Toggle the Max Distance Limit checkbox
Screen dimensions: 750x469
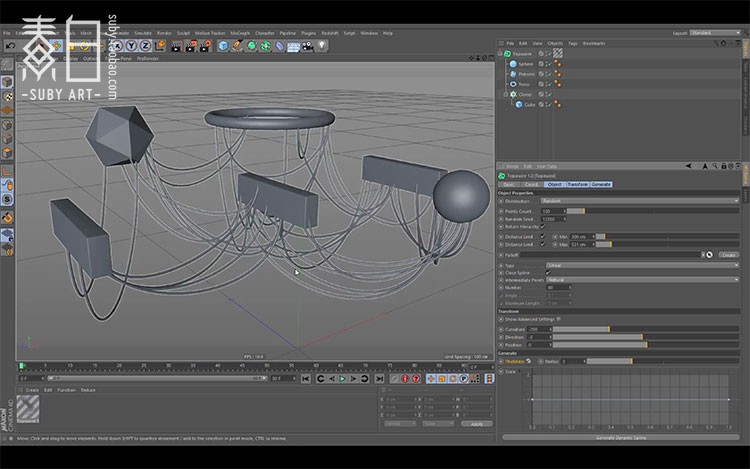542,244
